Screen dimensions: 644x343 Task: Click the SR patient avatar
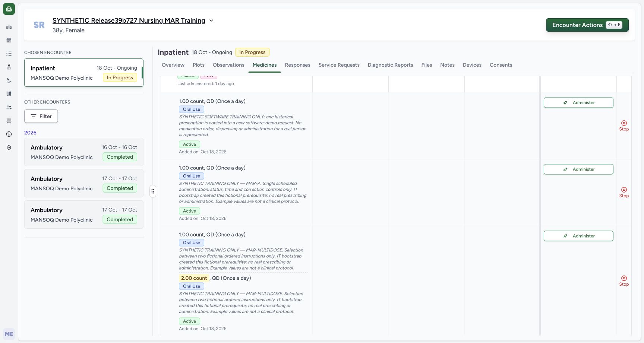click(39, 25)
